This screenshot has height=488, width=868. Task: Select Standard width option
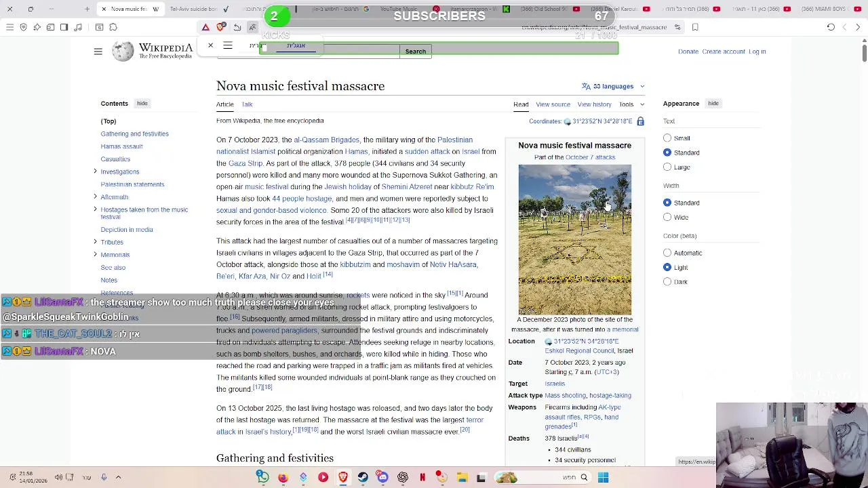[x=667, y=203]
